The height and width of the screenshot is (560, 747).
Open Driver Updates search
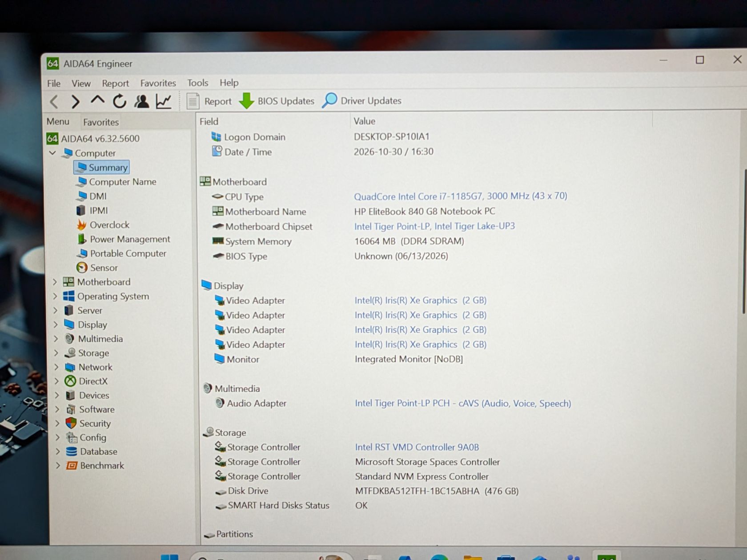(361, 100)
